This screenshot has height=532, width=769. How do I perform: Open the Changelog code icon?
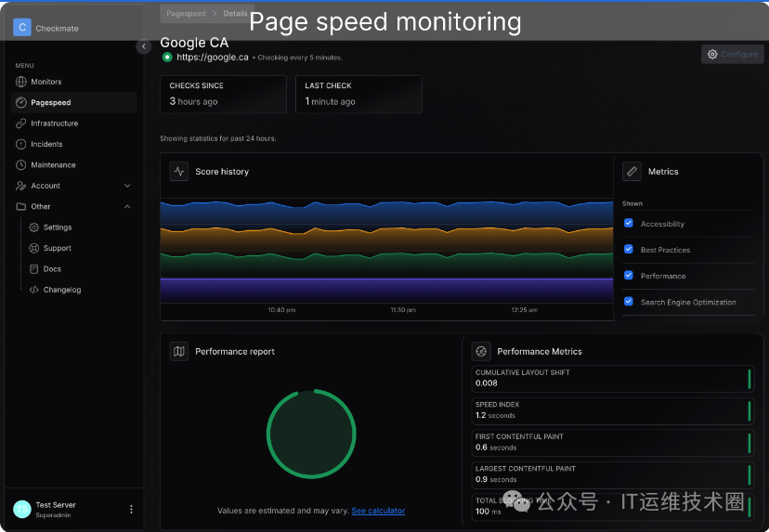[x=33, y=290]
